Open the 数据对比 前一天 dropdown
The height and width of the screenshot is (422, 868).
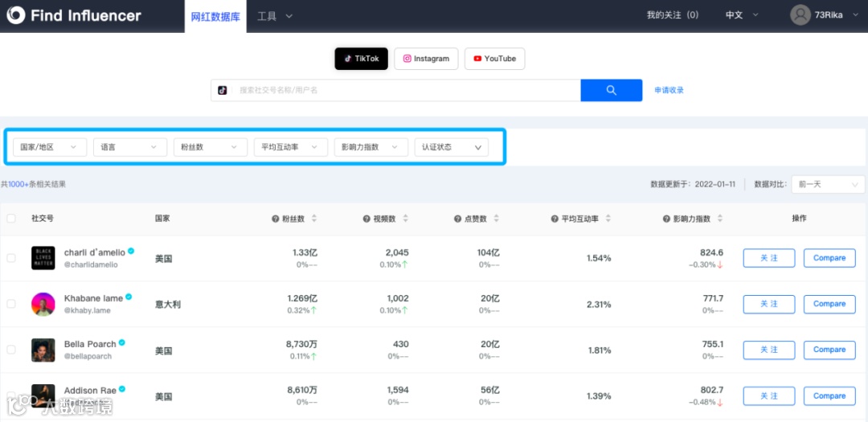pos(828,184)
